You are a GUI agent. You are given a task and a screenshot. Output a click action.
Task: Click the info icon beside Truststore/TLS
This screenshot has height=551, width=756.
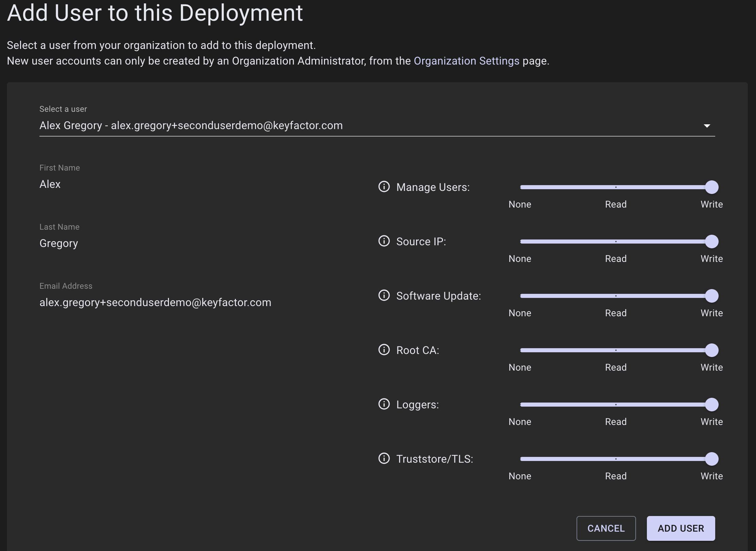[x=384, y=458]
